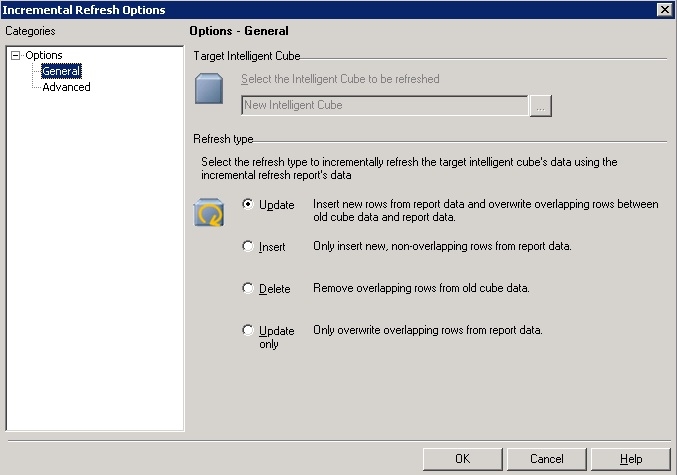Browse for target cube with ellipsis button
This screenshot has width=677, height=475.
pyautogui.click(x=540, y=105)
